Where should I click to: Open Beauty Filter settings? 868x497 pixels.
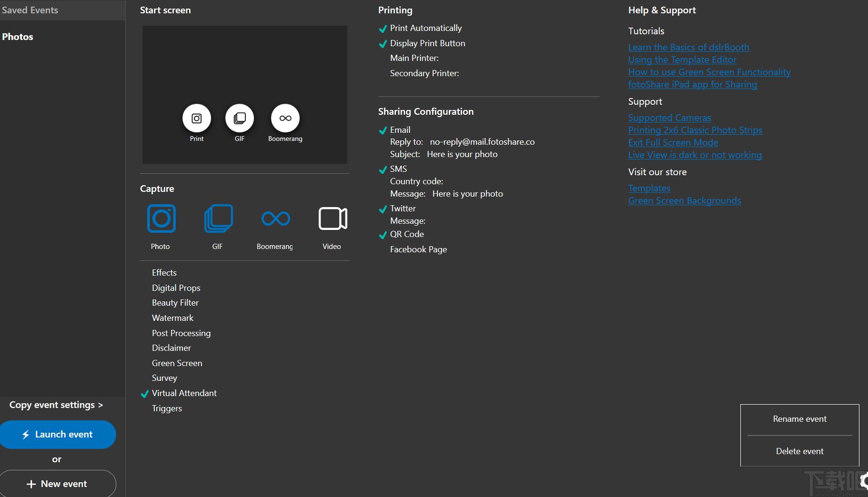coord(175,302)
